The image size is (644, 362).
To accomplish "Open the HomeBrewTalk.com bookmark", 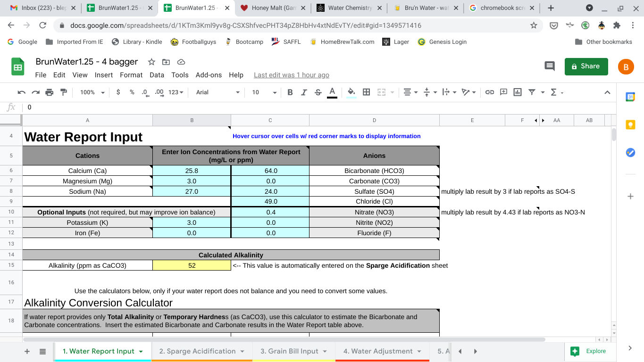I will (342, 42).
